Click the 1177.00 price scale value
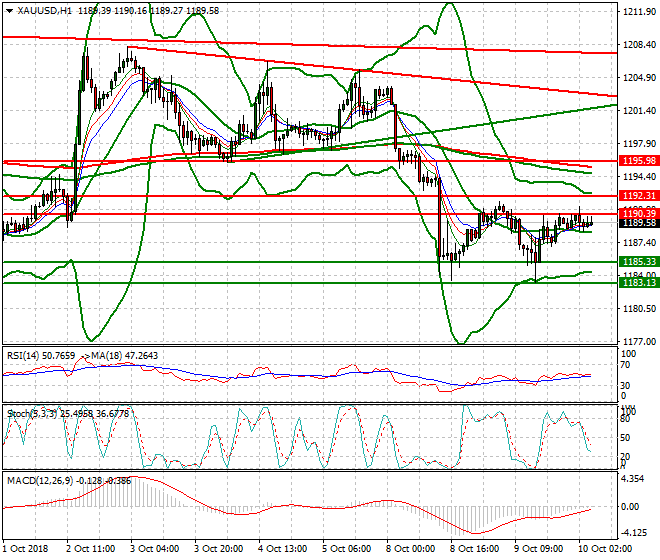Viewport: 660px width, 560px height. [639, 341]
